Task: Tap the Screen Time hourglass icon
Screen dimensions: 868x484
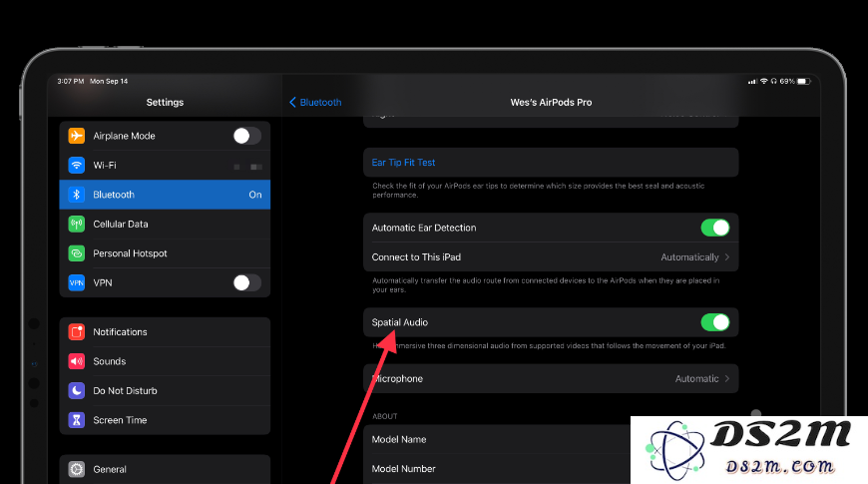Action: (x=77, y=420)
